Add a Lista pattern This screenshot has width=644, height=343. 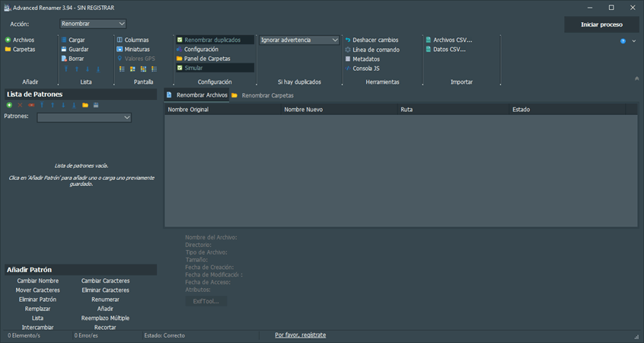point(38,319)
